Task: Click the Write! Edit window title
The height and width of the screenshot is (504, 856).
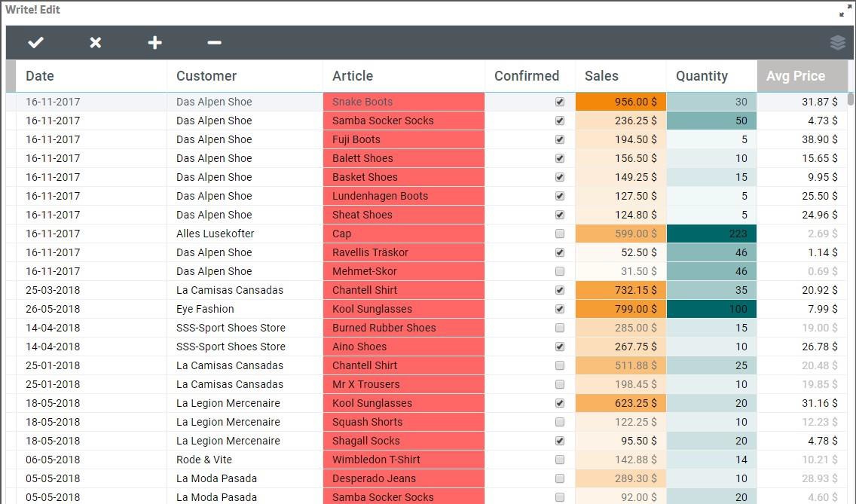Action: [32, 10]
